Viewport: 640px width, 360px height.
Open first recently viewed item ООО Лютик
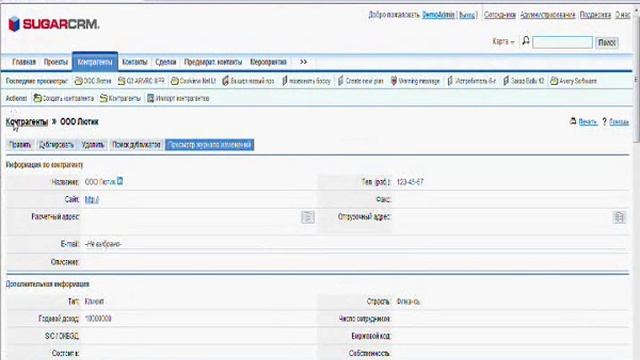[x=93, y=81]
